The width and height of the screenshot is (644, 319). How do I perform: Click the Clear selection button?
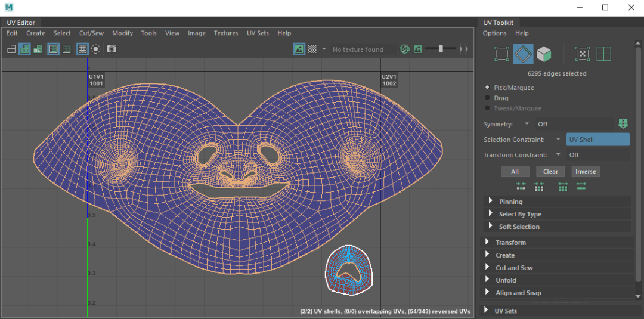tap(550, 172)
